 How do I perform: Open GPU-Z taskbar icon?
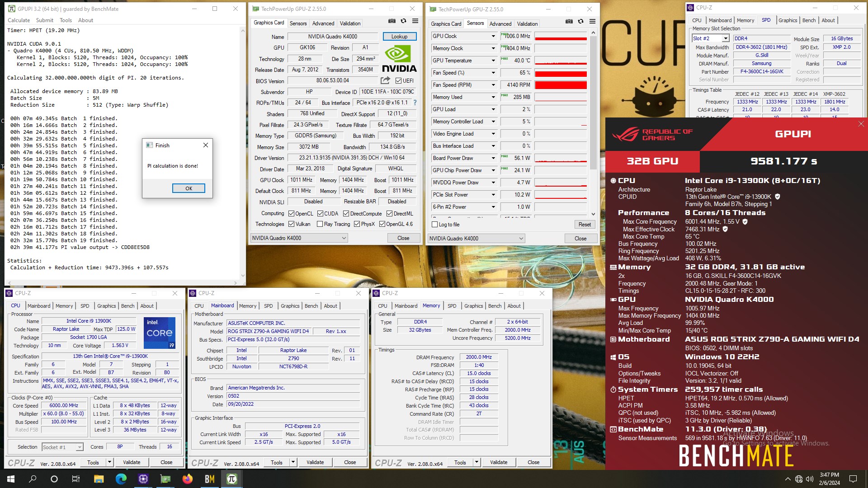pyautogui.click(x=165, y=479)
